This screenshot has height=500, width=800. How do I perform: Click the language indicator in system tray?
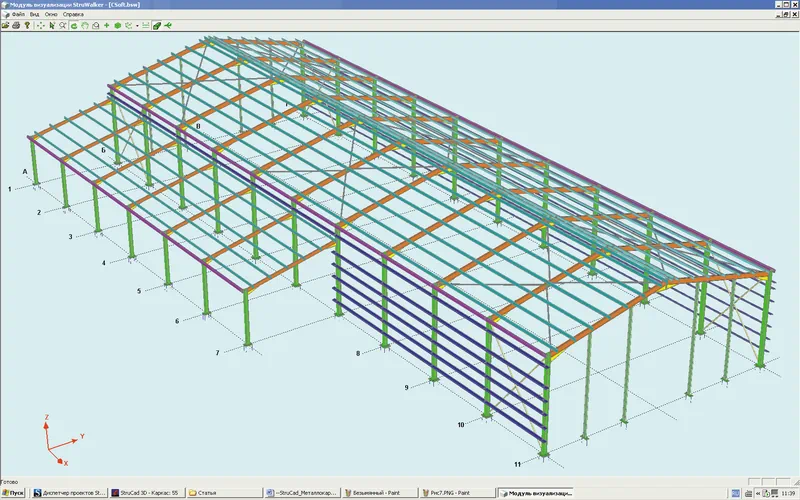pos(735,493)
